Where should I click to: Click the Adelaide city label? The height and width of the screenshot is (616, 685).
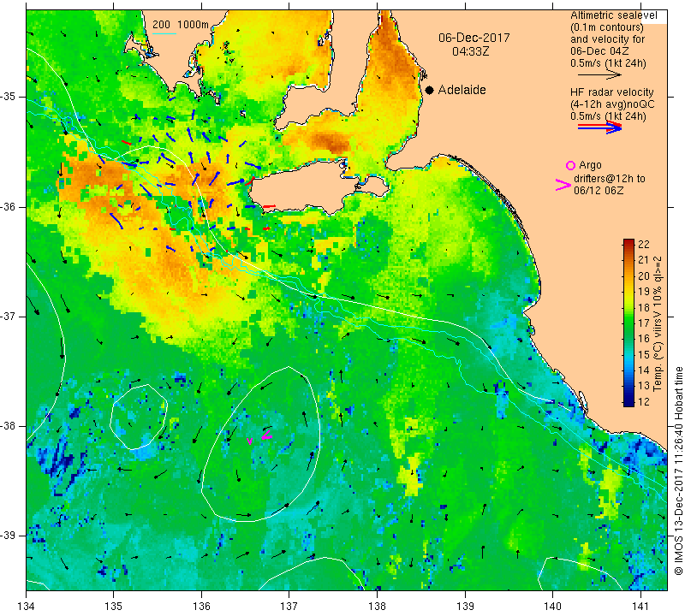pyautogui.click(x=462, y=90)
